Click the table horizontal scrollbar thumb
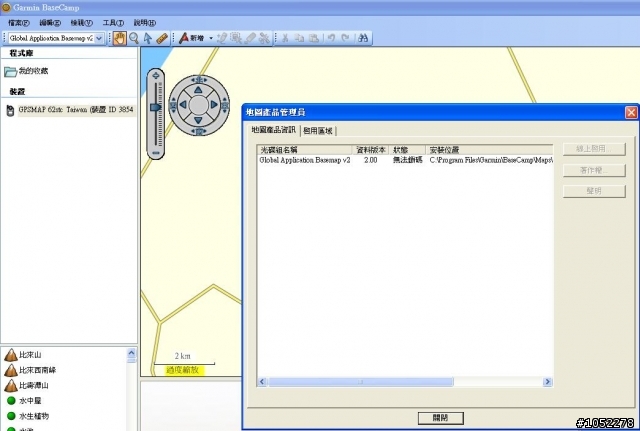 tap(361, 382)
